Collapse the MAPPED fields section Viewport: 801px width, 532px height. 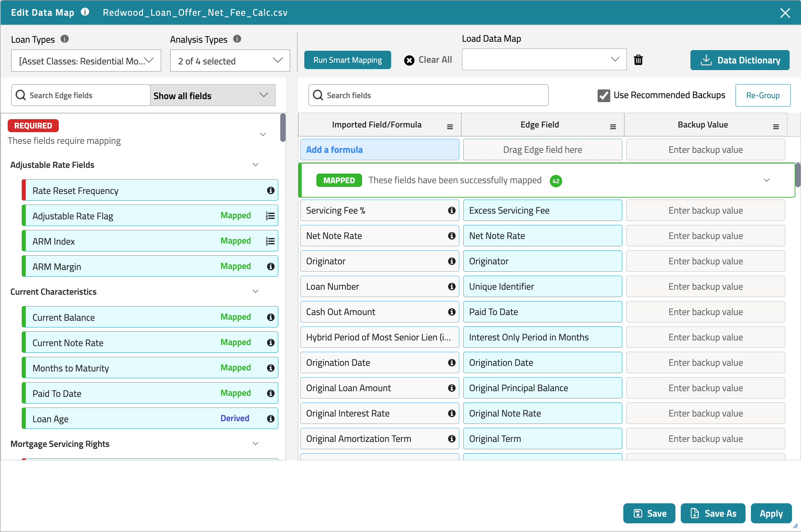click(x=767, y=180)
